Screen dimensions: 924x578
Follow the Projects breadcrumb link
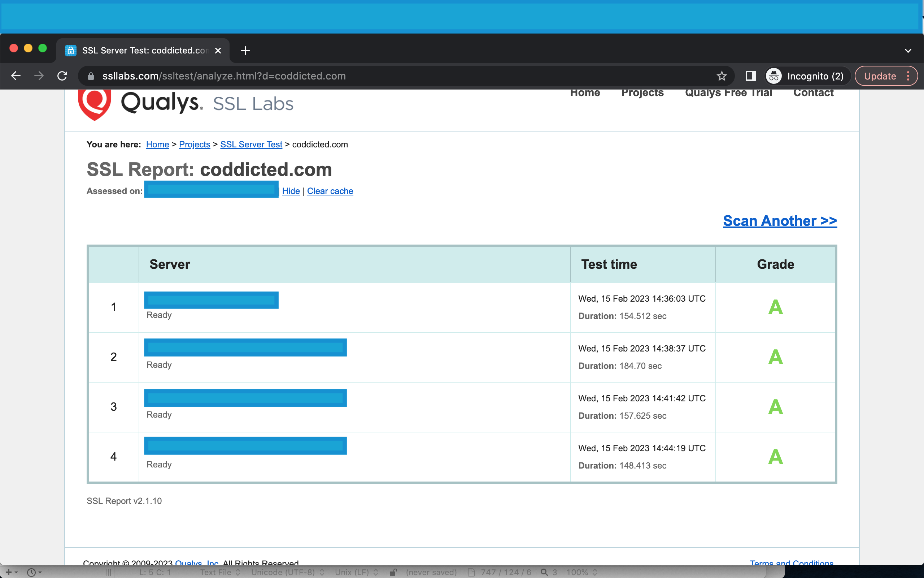[194, 144]
